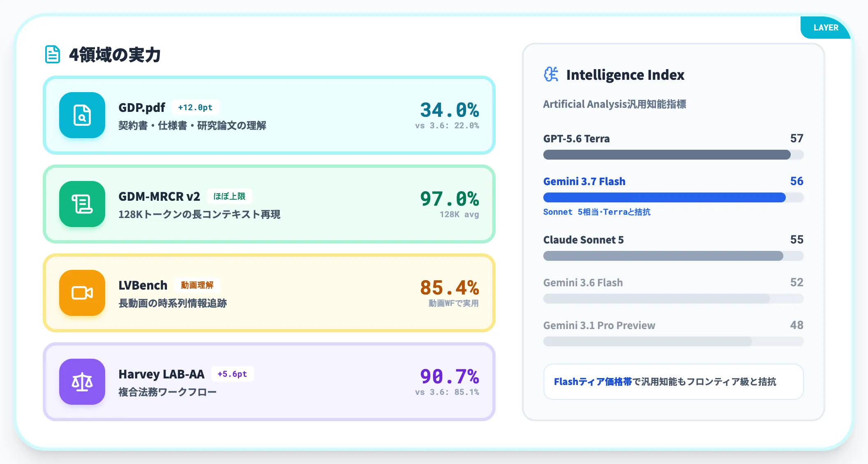Select the +12.0pt badge on GDP.pdf
The width and height of the screenshot is (868, 464).
(195, 107)
